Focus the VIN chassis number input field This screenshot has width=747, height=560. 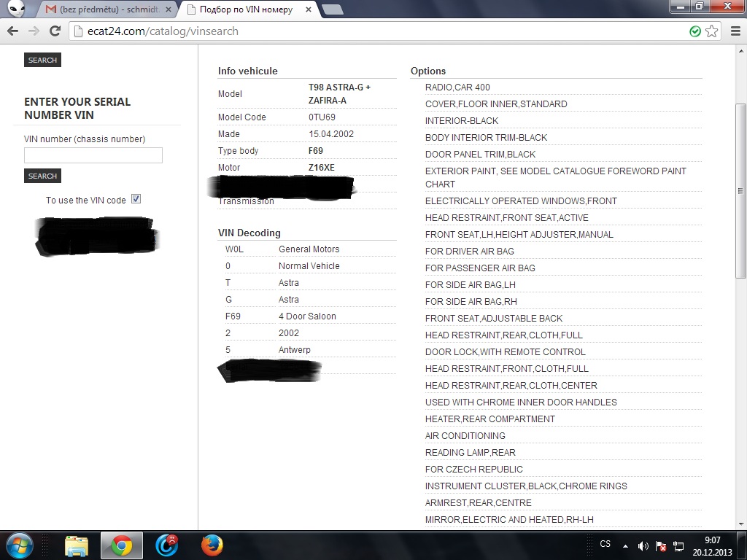[x=93, y=155]
